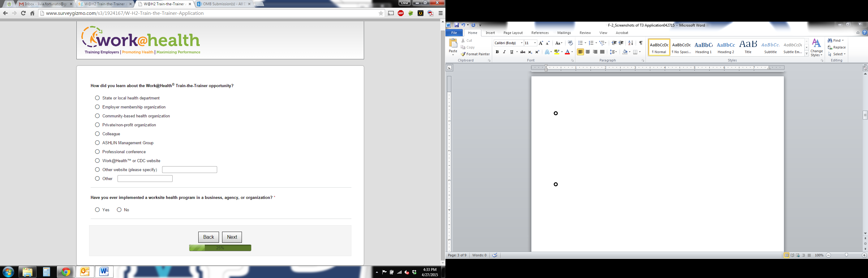Image resolution: width=868 pixels, height=278 pixels.
Task: Open the font size 11 dropdown
Action: (x=535, y=43)
